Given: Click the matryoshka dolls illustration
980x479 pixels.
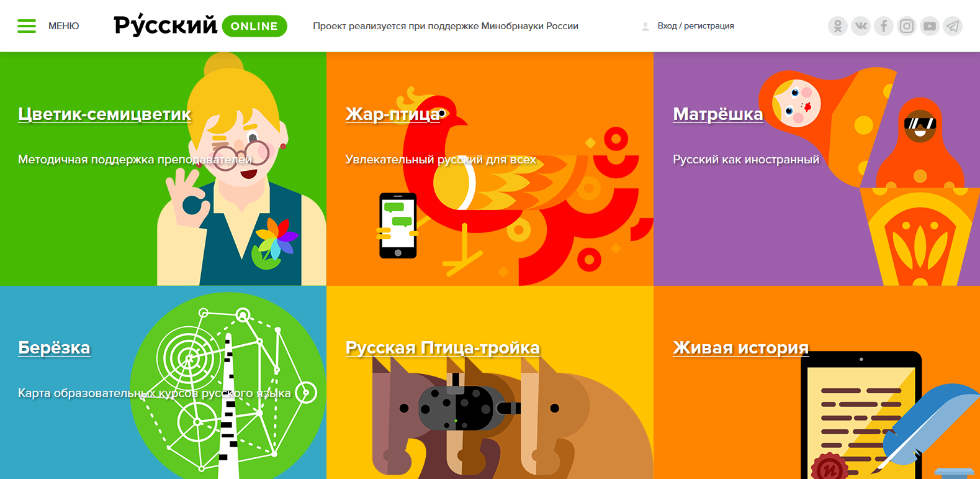Looking at the screenshot, I should (x=869, y=176).
